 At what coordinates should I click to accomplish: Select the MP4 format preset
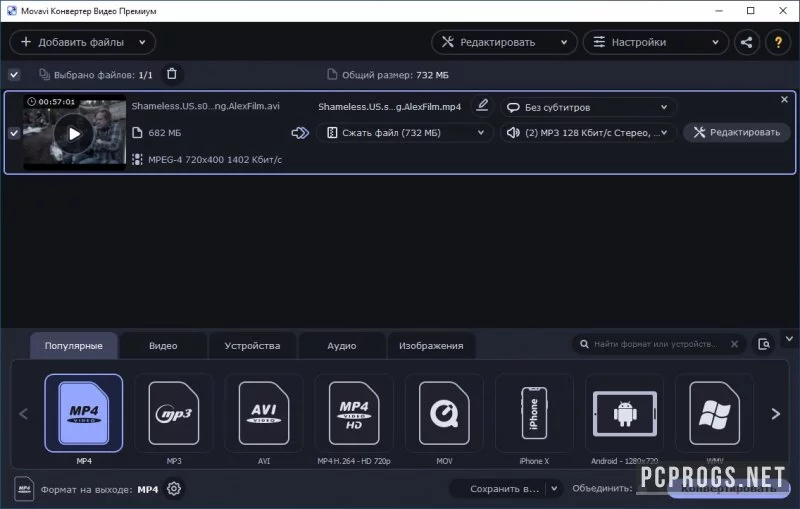pos(84,413)
